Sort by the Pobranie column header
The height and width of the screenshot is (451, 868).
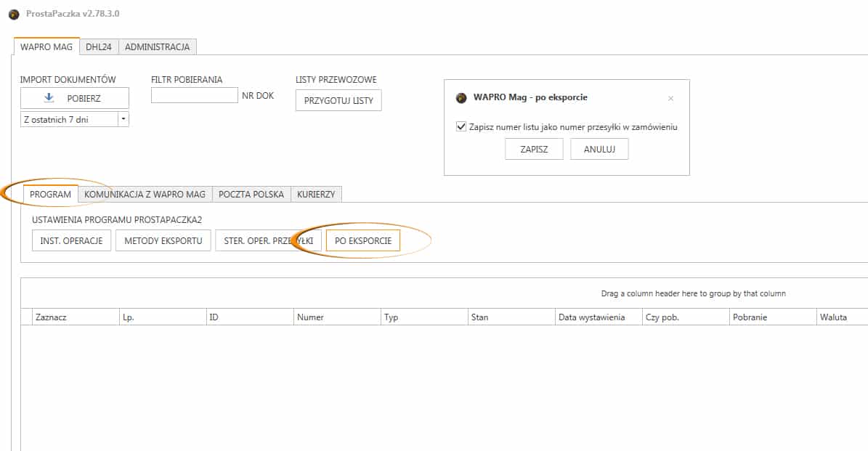click(773, 317)
